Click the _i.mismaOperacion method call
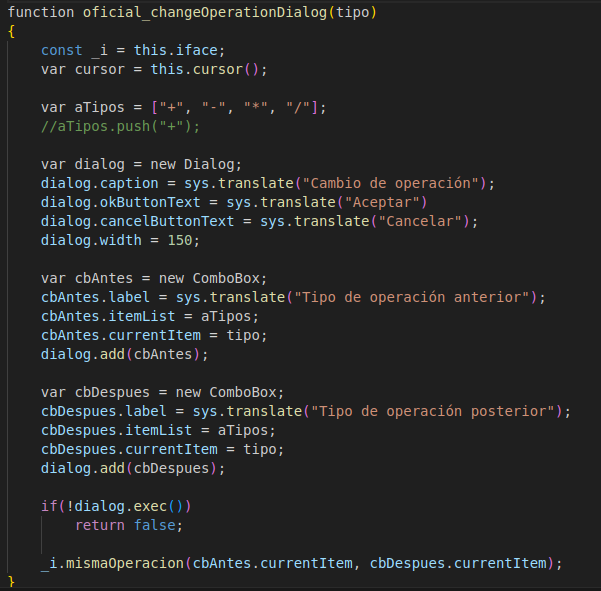 [x=301, y=563]
